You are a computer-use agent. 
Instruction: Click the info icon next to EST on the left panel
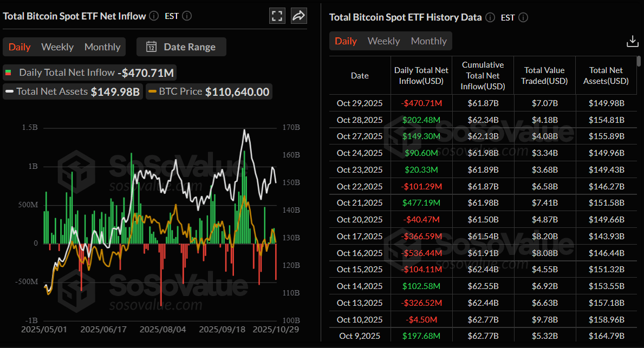pyautogui.click(x=186, y=16)
